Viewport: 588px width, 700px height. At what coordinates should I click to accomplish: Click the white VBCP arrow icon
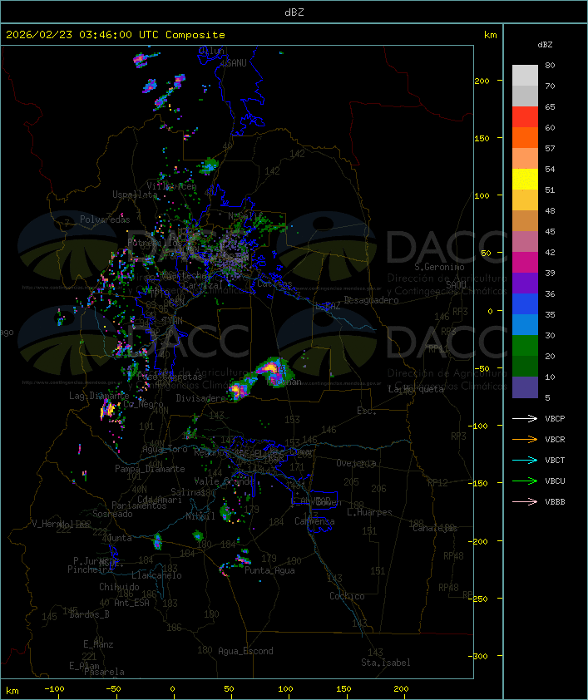pyautogui.click(x=525, y=418)
